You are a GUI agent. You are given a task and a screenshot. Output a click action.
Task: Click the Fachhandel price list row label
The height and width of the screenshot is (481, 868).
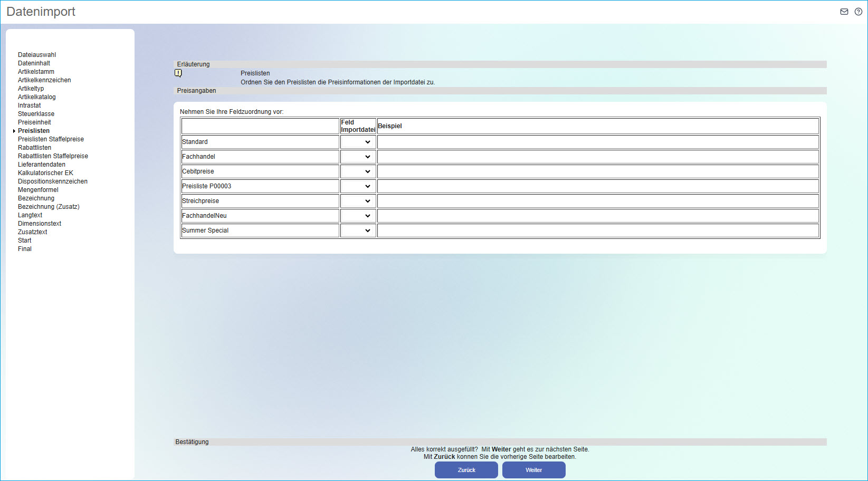(x=198, y=157)
